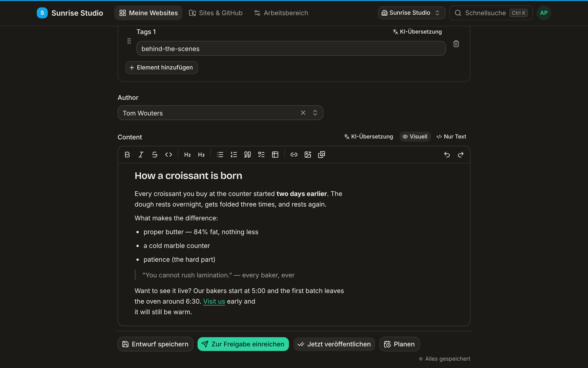Submit with Zur Freigabe einreichen
This screenshot has height=368, width=588.
pos(243,344)
